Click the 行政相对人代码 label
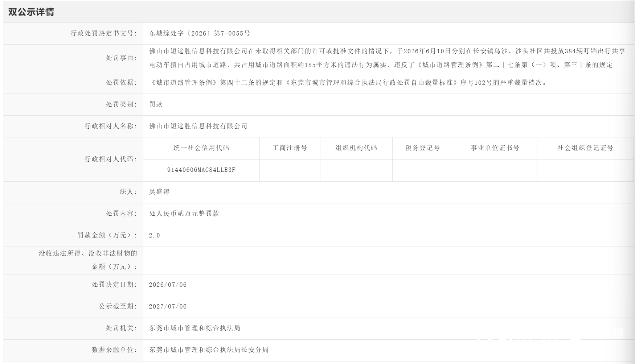 [111, 159]
